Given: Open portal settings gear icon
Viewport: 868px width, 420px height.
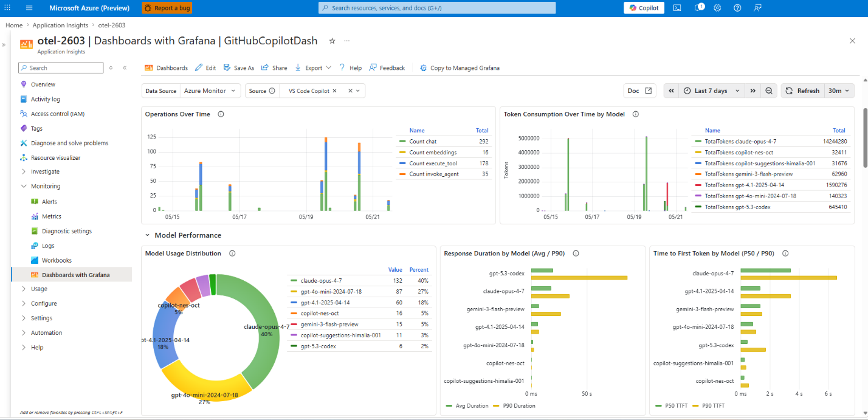Looking at the screenshot, I should click(x=717, y=8).
